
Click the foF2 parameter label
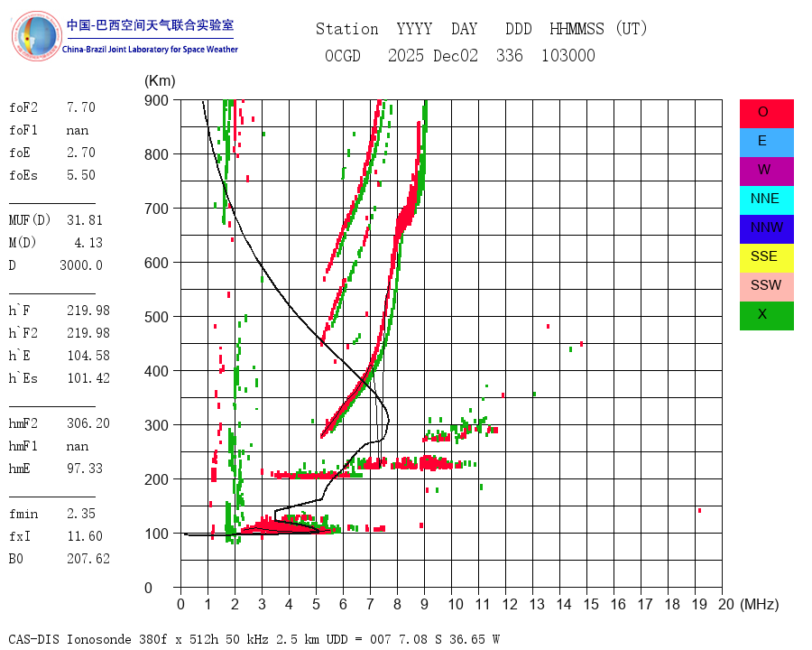[x=23, y=107]
